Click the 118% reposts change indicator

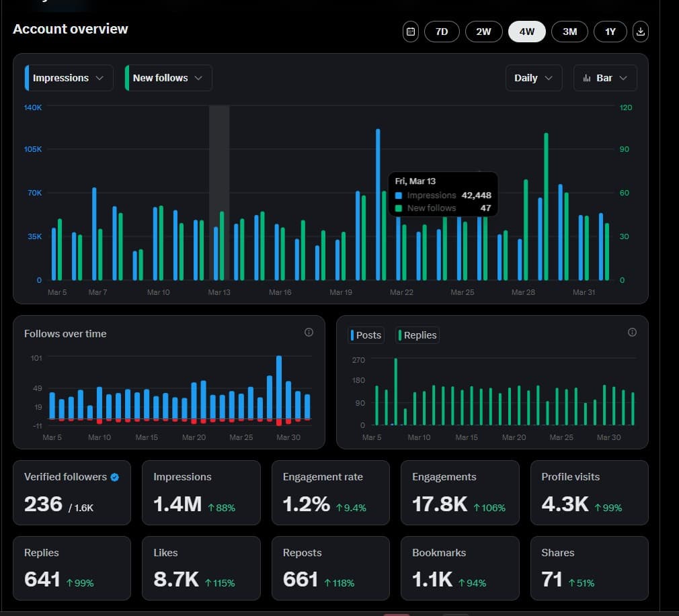(x=339, y=584)
